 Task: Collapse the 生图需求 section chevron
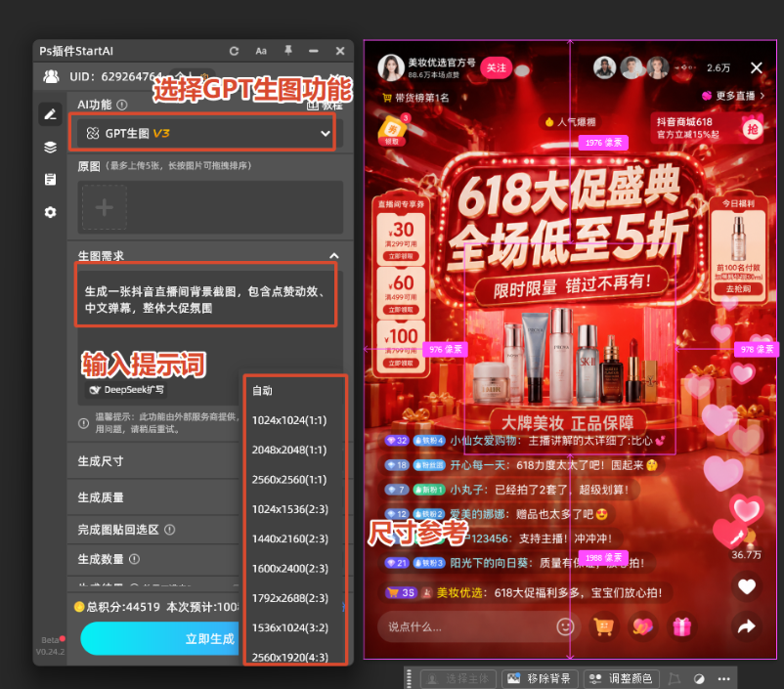334,256
